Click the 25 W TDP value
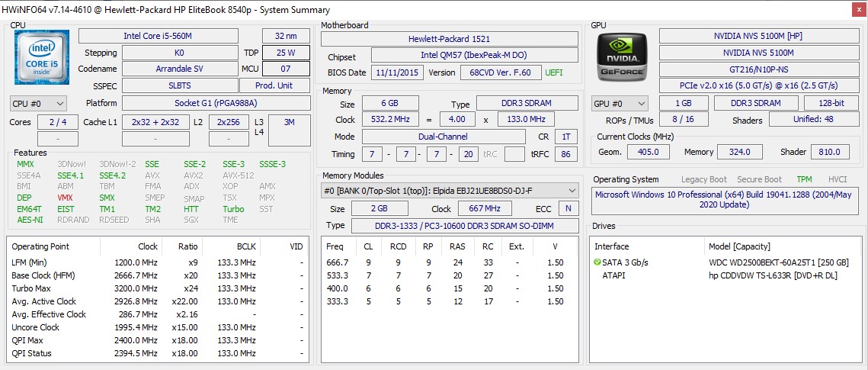This screenshot has height=370, width=868. [x=286, y=53]
